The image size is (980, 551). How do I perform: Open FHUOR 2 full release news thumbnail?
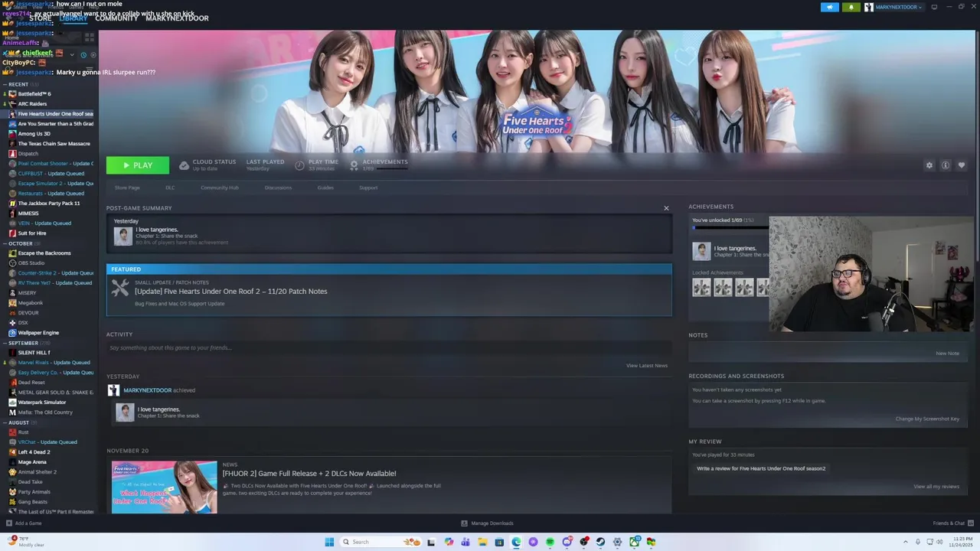(x=164, y=487)
